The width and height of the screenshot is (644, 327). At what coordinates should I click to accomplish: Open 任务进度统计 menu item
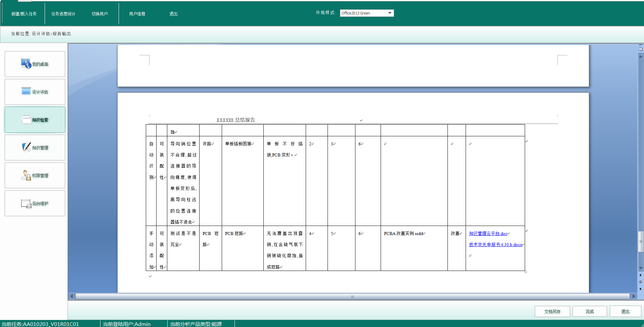click(63, 14)
